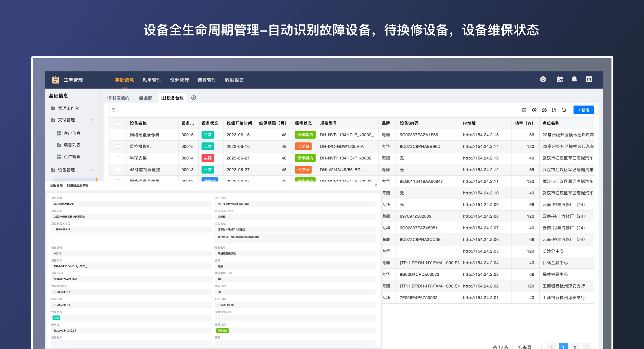Click the export file icon above the table
This screenshot has width=644, height=349.
tap(554, 110)
